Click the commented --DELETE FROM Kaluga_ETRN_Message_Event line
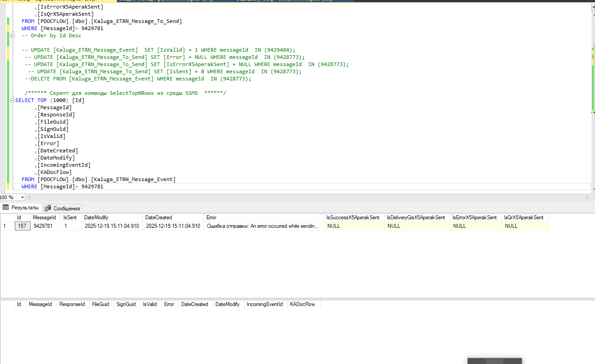The width and height of the screenshot is (595, 364). (138, 79)
